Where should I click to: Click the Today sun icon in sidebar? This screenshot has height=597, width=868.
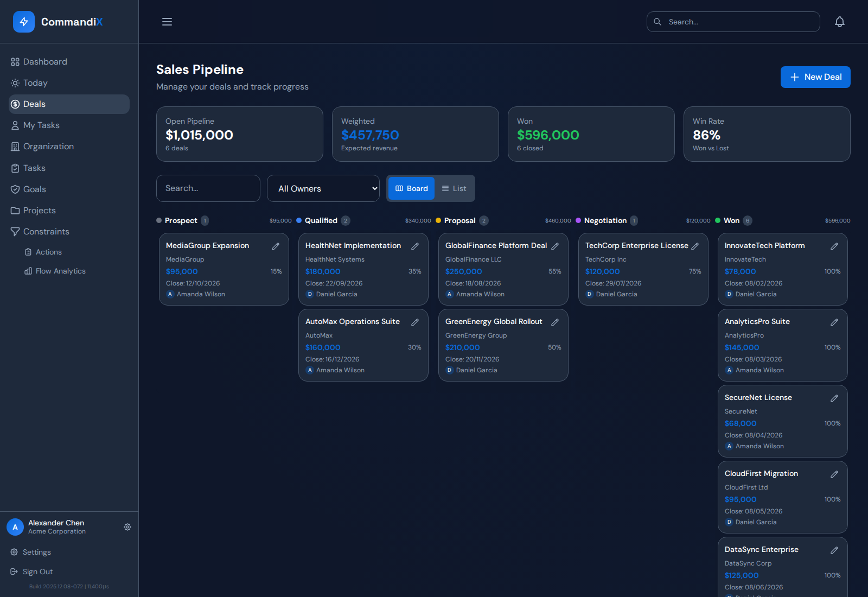[x=15, y=83]
